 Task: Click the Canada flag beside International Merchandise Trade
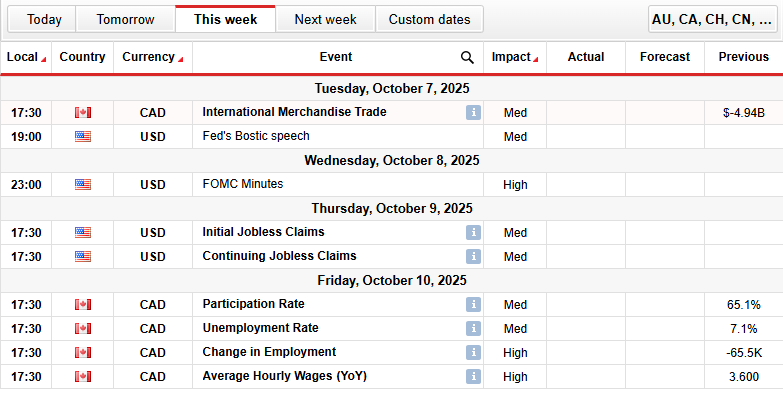click(x=82, y=113)
